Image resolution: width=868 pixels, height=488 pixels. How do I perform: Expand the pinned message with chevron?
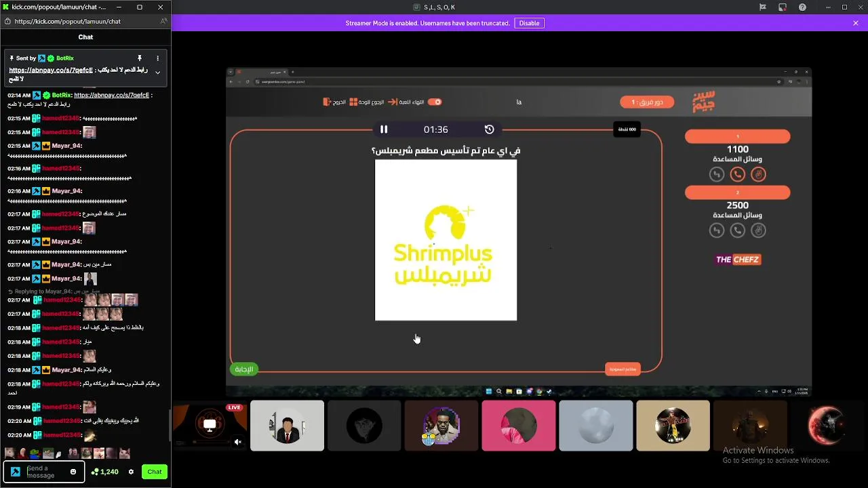pos(158,73)
